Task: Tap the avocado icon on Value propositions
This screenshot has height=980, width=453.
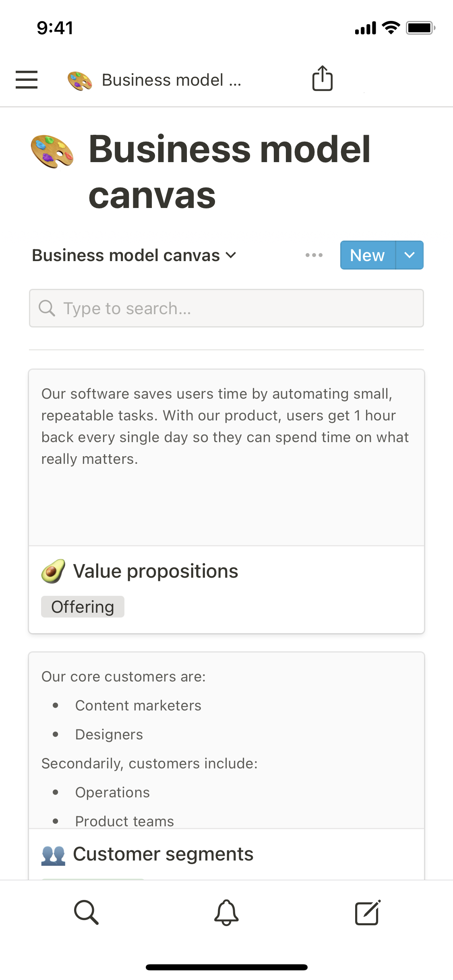Action: point(53,571)
